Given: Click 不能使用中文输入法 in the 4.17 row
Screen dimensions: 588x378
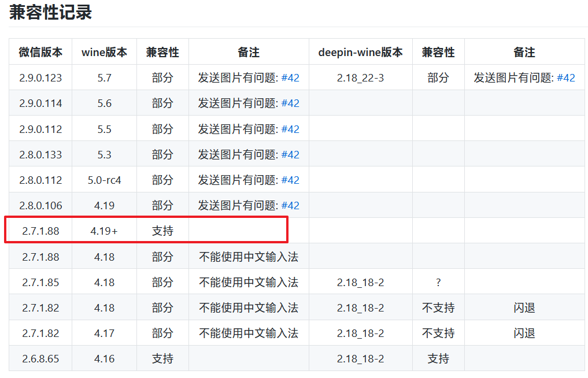Looking at the screenshot, I should [249, 333].
